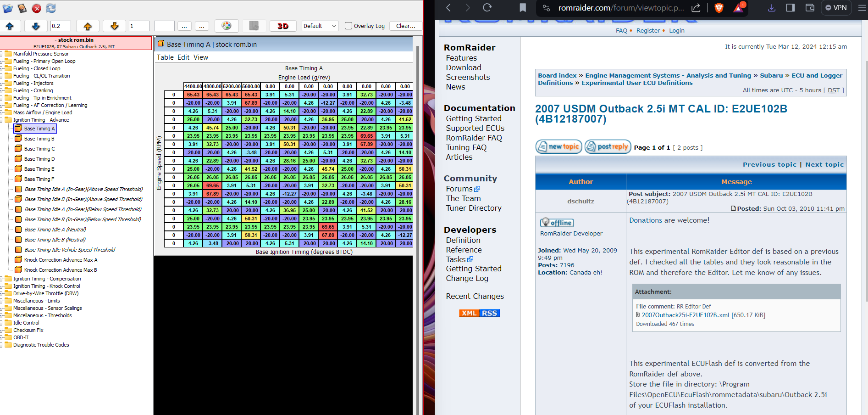Click the fine increment value field 0.2
Image resolution: width=868 pixels, height=415 pixels.
tap(61, 26)
